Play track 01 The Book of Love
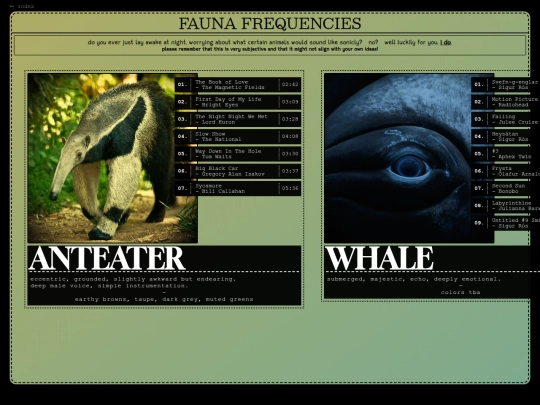 point(238,85)
